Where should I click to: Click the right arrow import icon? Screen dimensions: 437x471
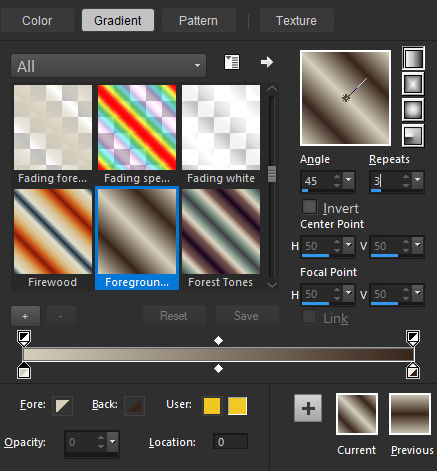tap(267, 62)
